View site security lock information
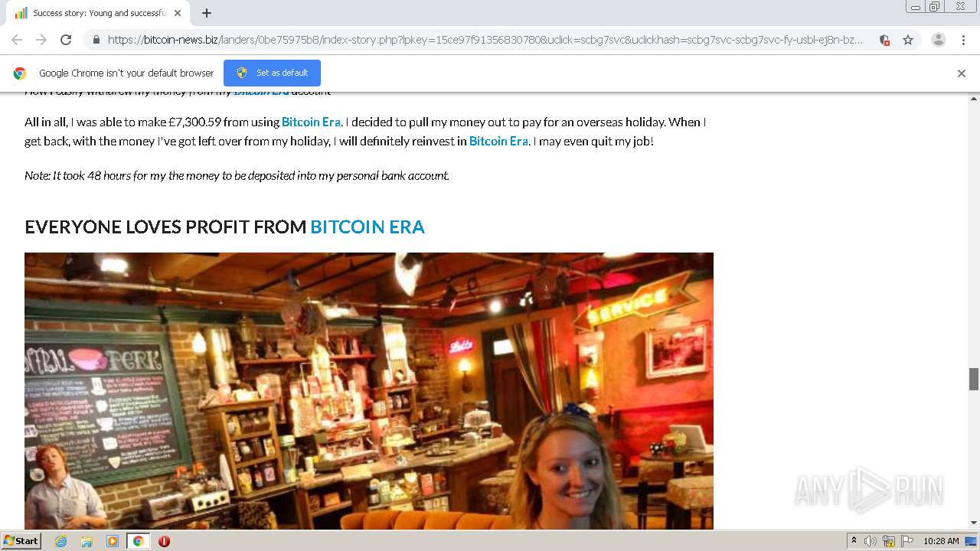The image size is (980, 551). 96,40
